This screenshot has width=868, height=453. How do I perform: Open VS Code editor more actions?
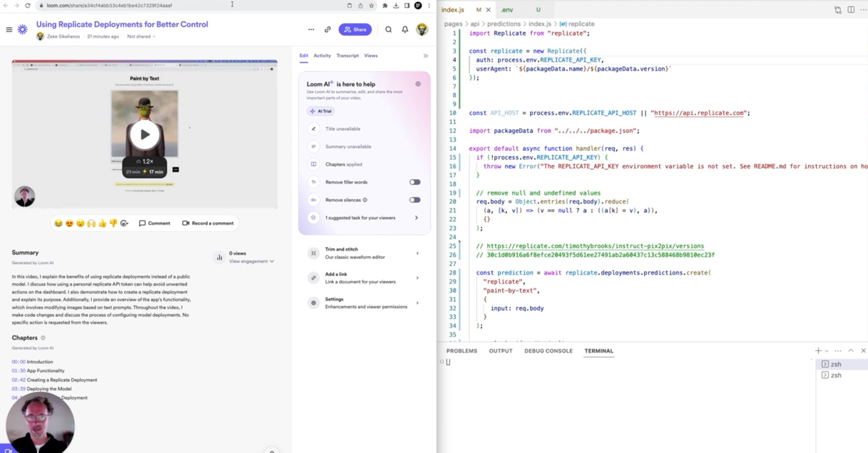[863, 10]
